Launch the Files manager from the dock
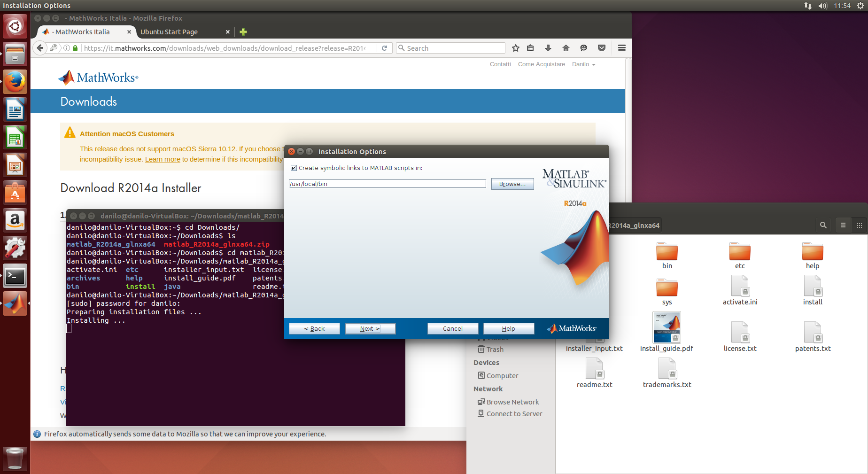 pyautogui.click(x=15, y=54)
